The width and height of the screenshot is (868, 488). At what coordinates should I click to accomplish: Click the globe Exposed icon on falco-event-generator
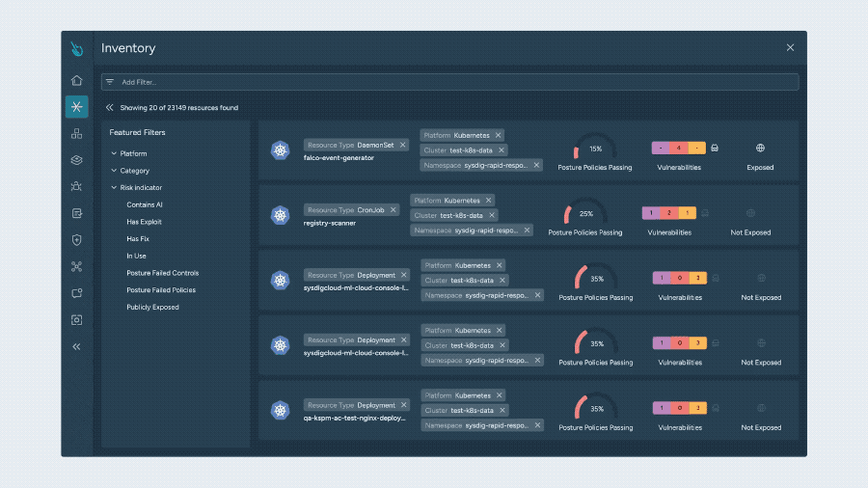(x=760, y=148)
